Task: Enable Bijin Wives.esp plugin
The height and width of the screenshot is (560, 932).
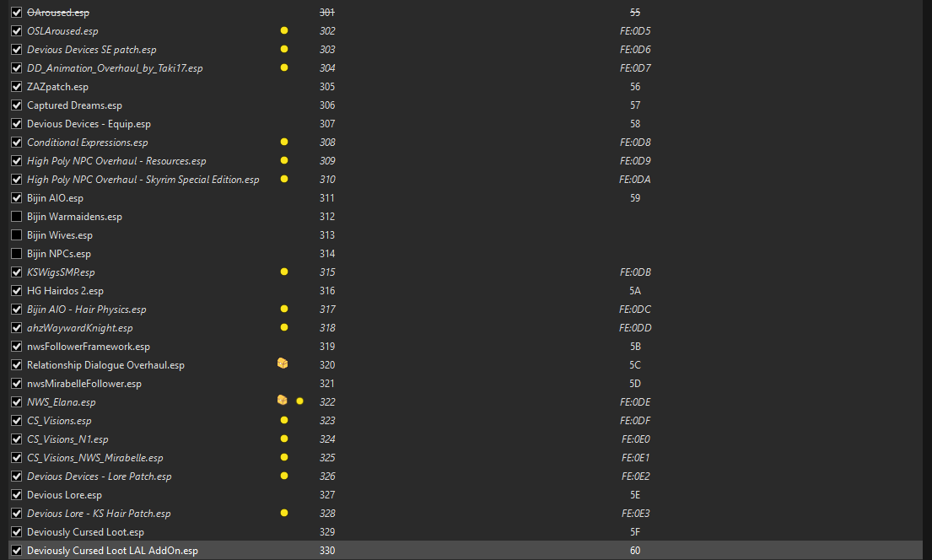Action: [17, 234]
